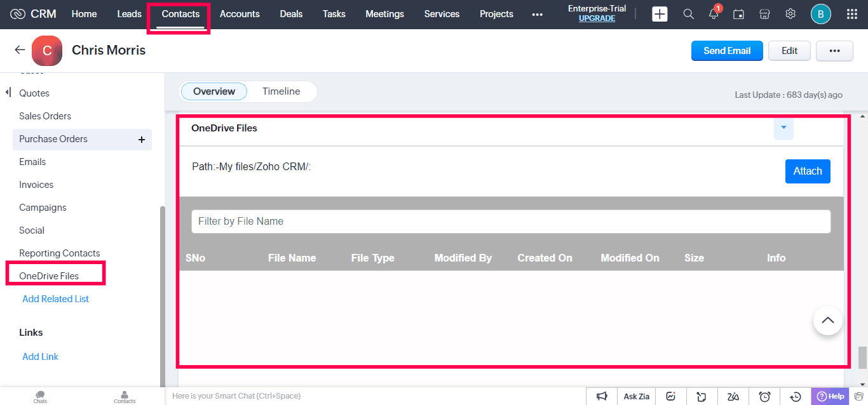Select Sales Orders in related list
868x405 pixels.
45,116
